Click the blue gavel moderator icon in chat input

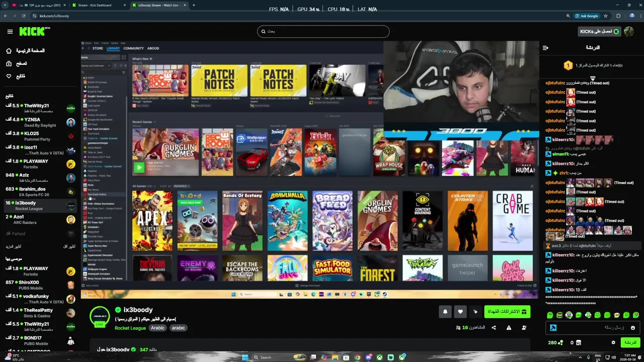click(x=553, y=328)
